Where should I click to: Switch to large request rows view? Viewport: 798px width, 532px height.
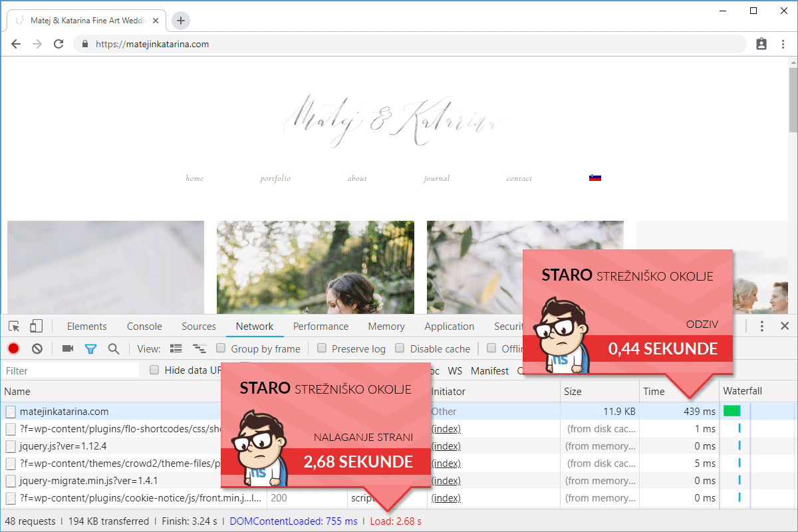pos(176,348)
